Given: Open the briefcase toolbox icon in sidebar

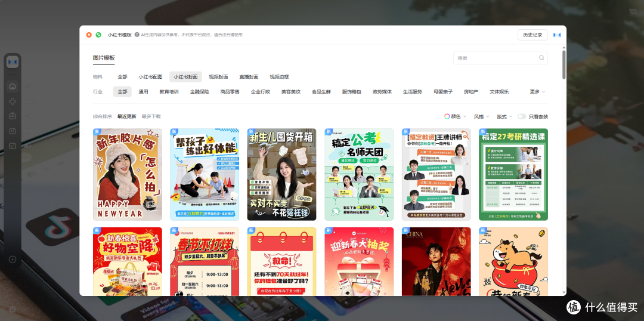Looking at the screenshot, I should click(x=13, y=116).
